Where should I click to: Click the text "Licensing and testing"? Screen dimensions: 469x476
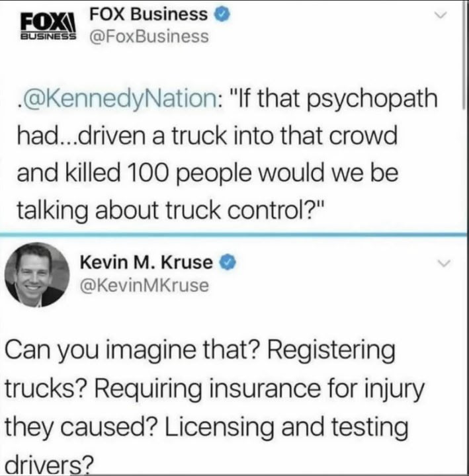tap(286, 427)
